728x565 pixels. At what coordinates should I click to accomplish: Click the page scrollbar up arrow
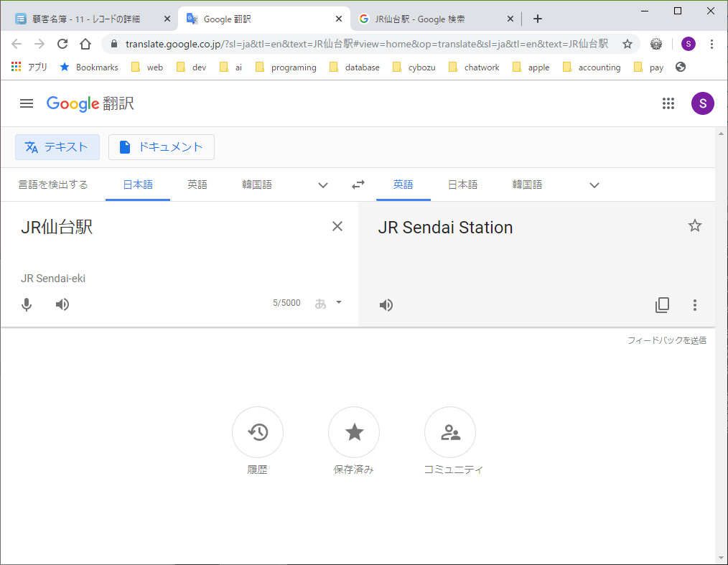point(721,134)
